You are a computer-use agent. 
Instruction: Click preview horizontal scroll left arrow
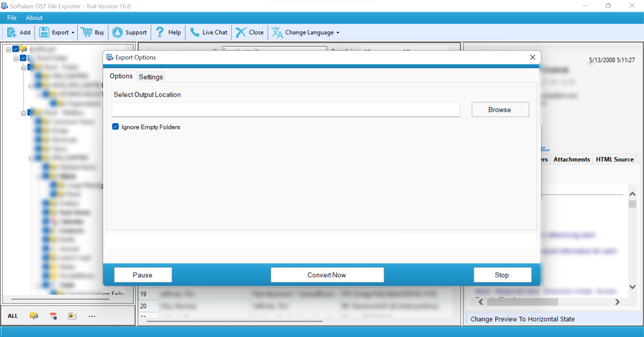481,302
